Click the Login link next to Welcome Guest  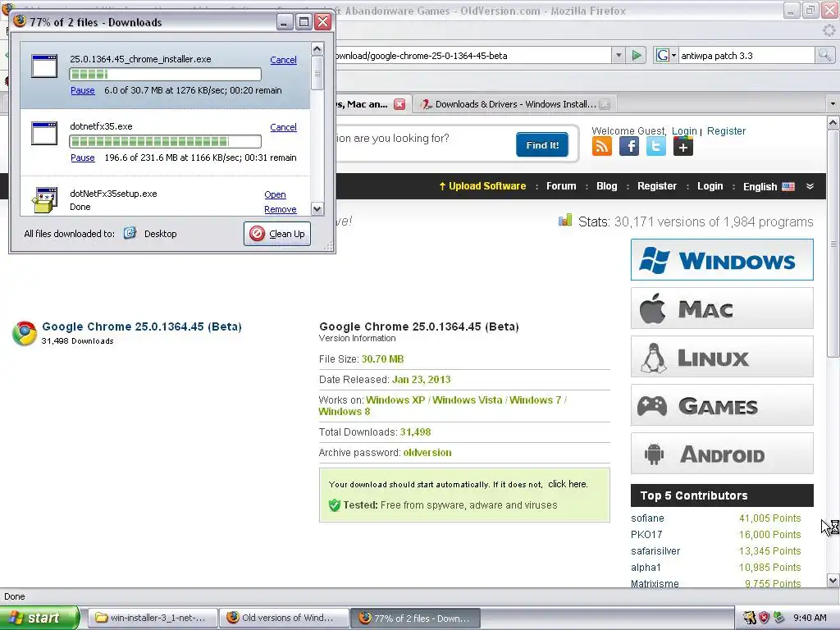tap(684, 130)
